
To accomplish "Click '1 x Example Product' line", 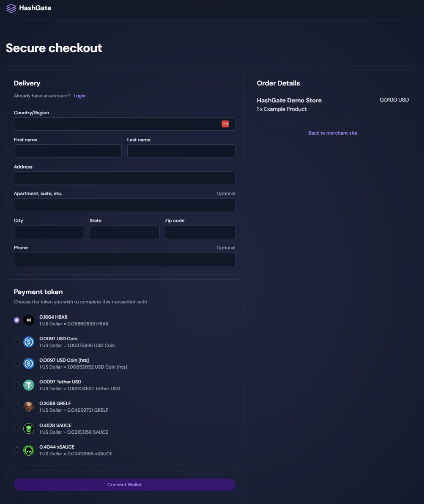I will (x=282, y=109).
